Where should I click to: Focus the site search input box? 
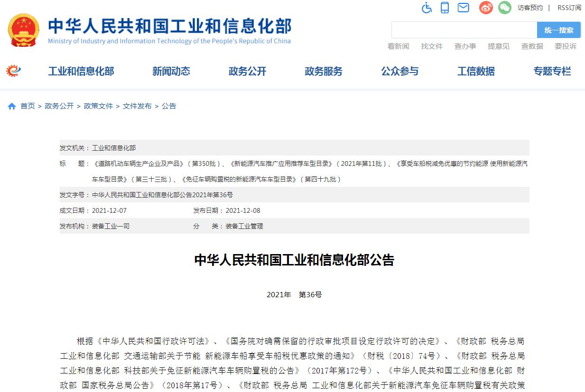tap(464, 30)
